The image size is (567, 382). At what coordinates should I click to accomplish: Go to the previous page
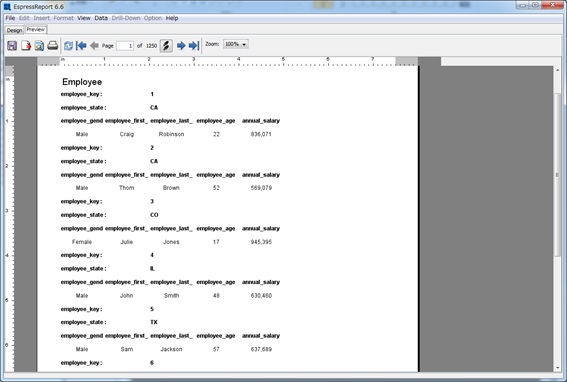click(x=94, y=46)
